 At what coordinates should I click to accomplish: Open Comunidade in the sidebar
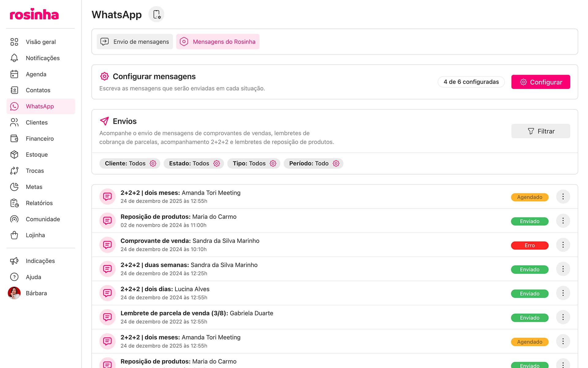pyautogui.click(x=43, y=219)
